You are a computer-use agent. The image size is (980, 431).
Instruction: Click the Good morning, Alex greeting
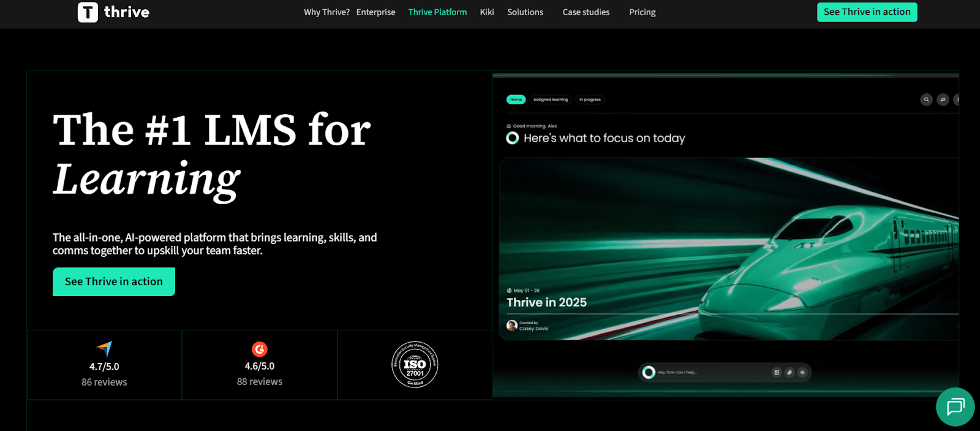click(535, 126)
